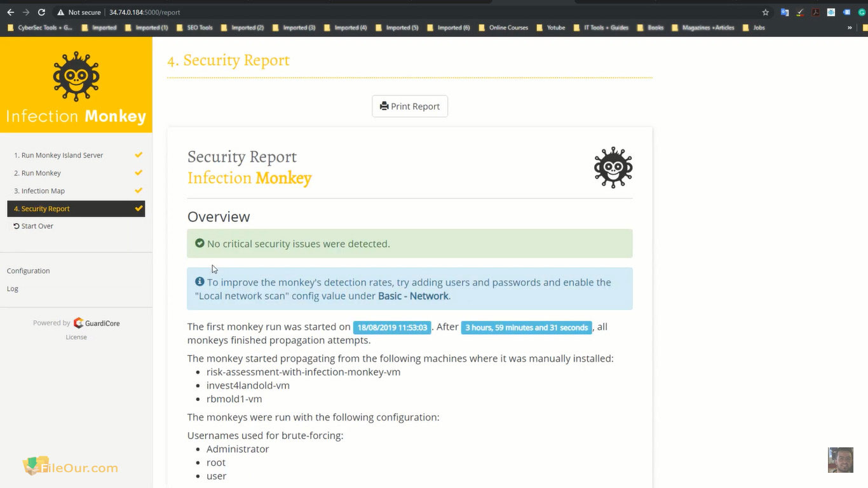Click the Administrator username entry
Screen dimensions: 868x488
point(238,449)
